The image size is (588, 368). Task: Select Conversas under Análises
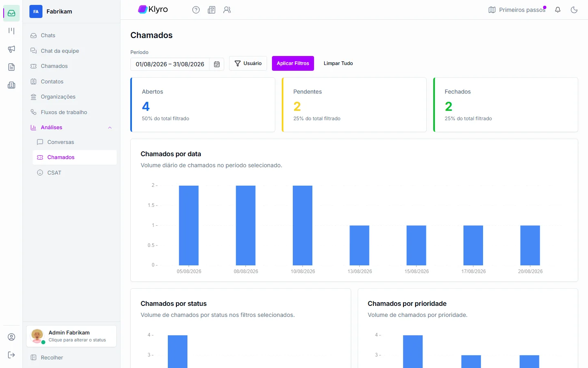(x=75, y=142)
